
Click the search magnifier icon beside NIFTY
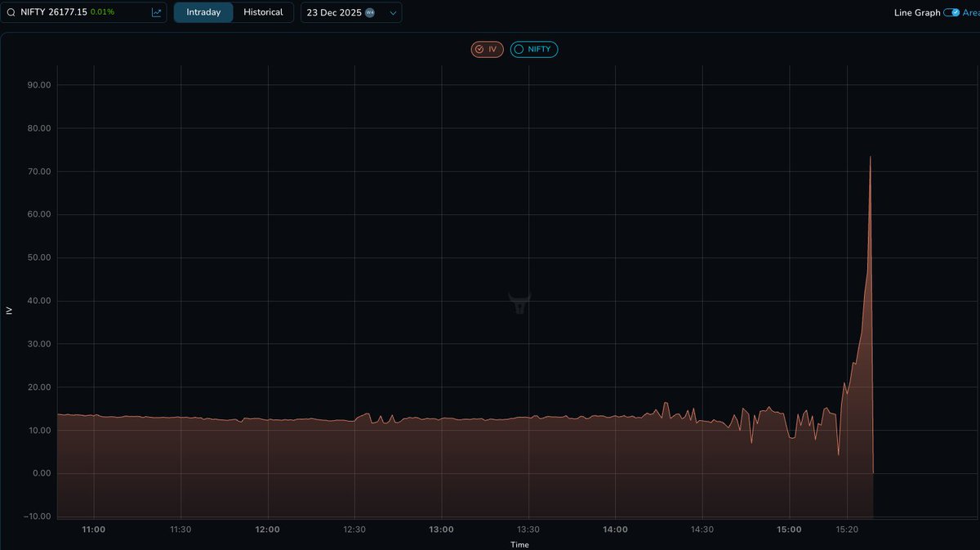pos(11,12)
